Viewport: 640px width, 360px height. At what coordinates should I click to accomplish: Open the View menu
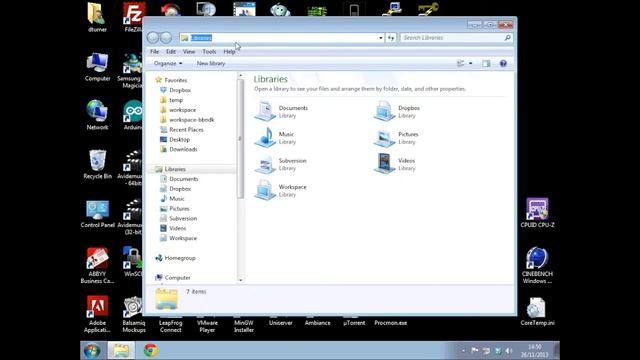click(x=189, y=52)
